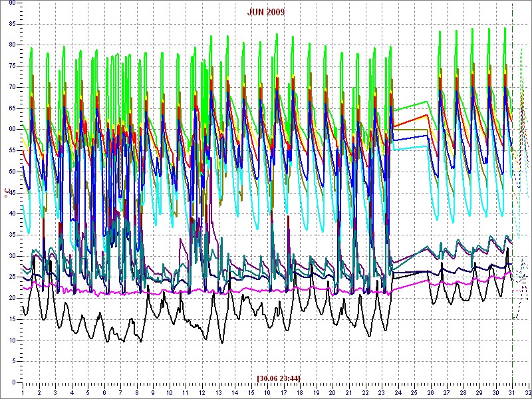Click day 19 on the date axis
The height and width of the screenshot is (399, 532).
click(317, 392)
